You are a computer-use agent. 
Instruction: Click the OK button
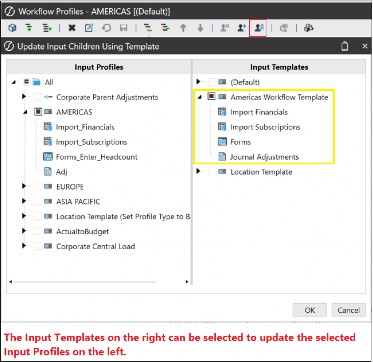[310, 310]
